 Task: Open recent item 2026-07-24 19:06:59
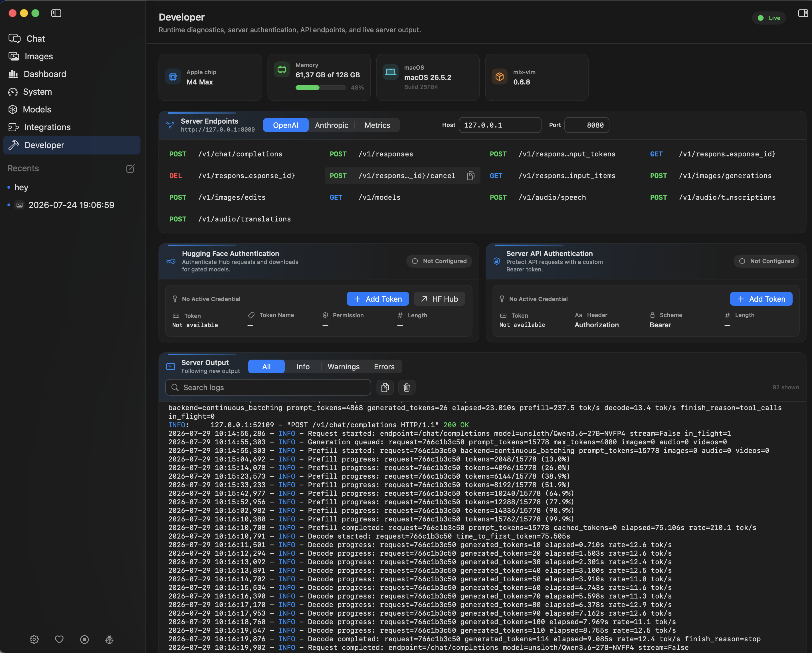(71, 205)
